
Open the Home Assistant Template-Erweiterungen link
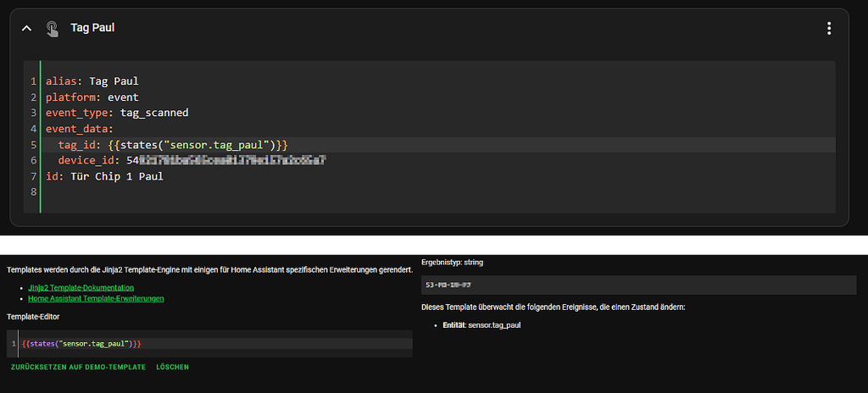[95, 298]
